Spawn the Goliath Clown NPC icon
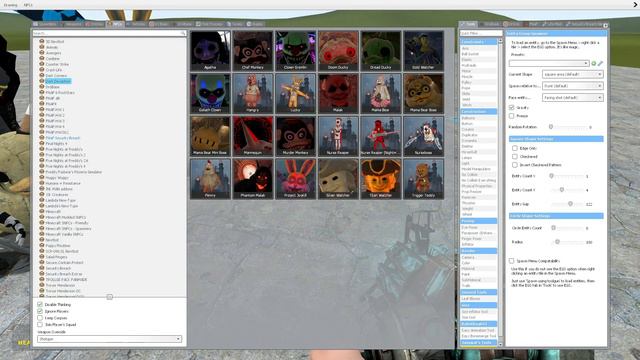 coord(210,93)
